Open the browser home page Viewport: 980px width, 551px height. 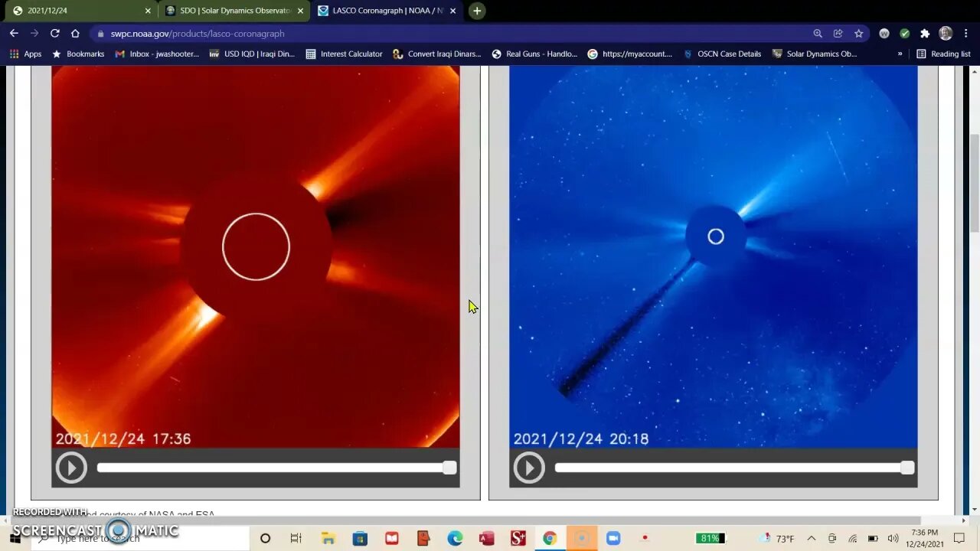coord(75,34)
